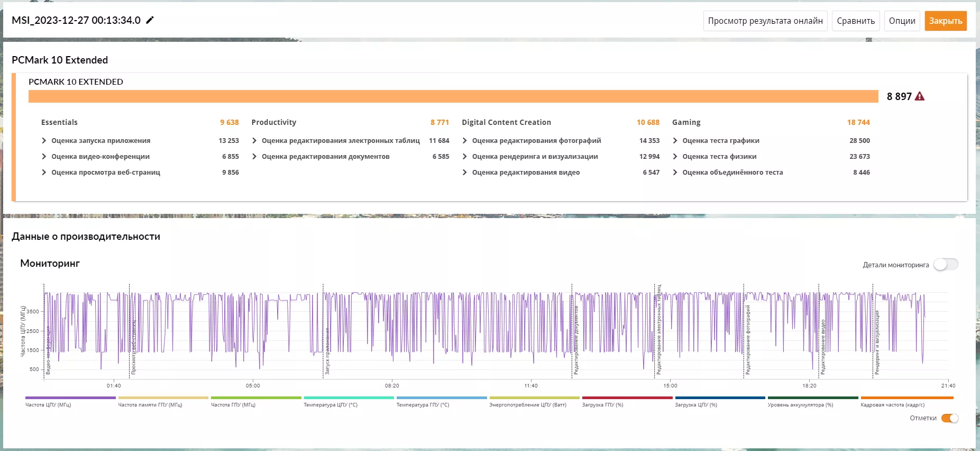Viewport: 980px width, 451px height.
Task: Expand the Оценка запуска приложения chevron
Action: [44, 141]
